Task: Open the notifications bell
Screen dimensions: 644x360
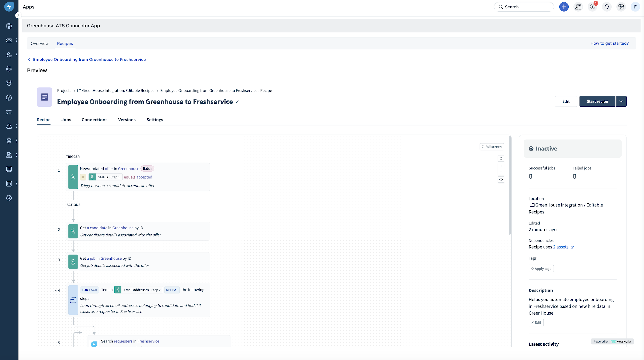Action: point(607,7)
